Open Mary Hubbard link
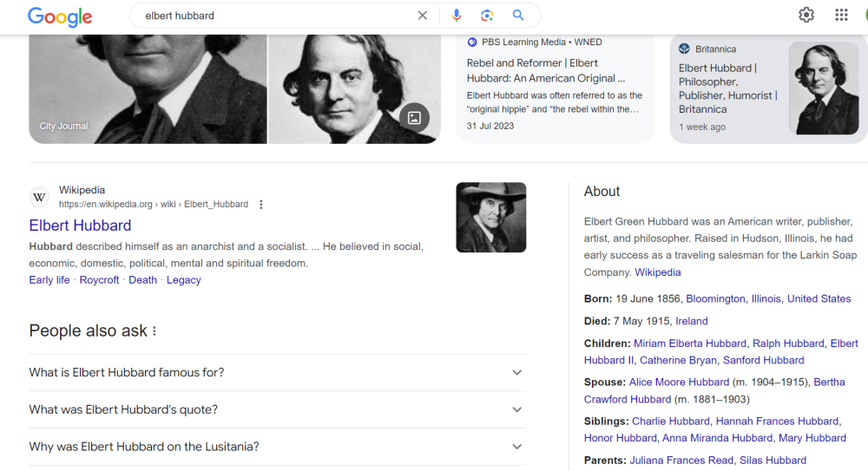Screen dimensions: 868x471 tap(812, 438)
